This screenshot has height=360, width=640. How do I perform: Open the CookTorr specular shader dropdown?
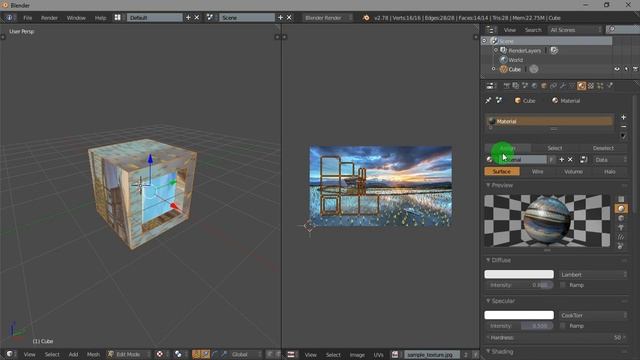(x=593, y=316)
